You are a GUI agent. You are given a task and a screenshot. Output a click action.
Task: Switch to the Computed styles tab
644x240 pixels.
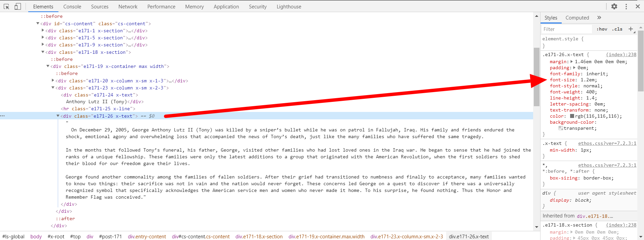click(577, 17)
